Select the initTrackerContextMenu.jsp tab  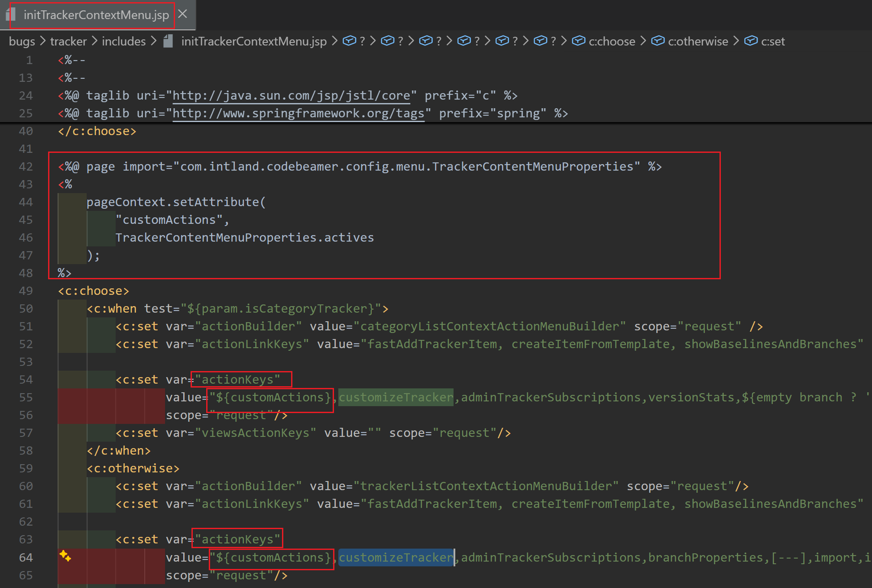point(96,15)
